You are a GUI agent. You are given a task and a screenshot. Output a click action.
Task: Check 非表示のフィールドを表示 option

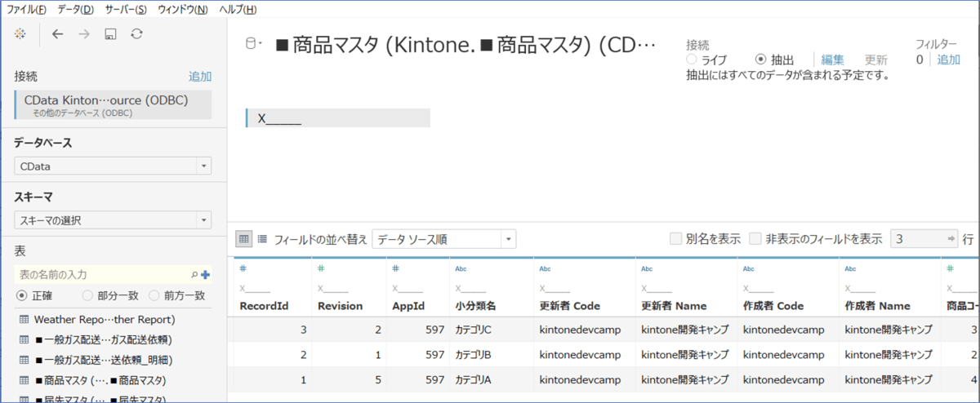pos(755,239)
